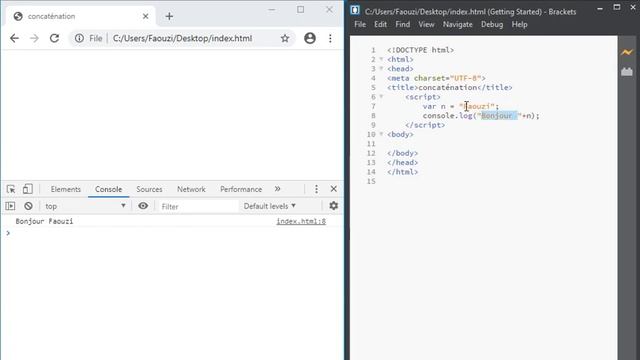
Task: Minimize the Brackets window
Action: pos(600,8)
